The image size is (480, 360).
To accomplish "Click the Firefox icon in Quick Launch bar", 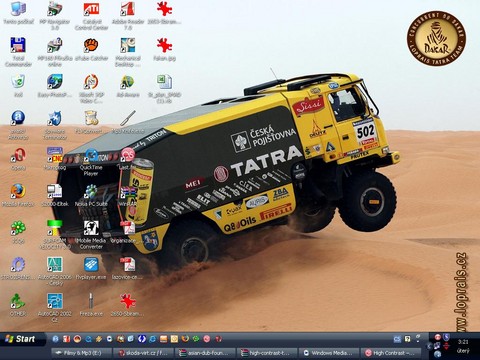I will (x=185, y=339).
